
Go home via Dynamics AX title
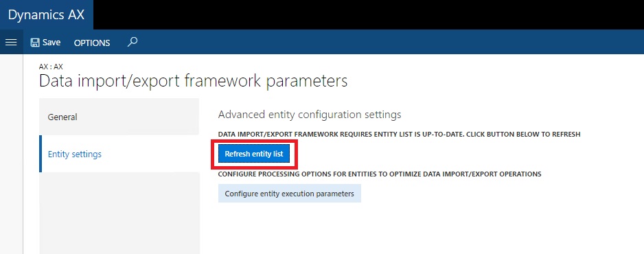pos(47,15)
